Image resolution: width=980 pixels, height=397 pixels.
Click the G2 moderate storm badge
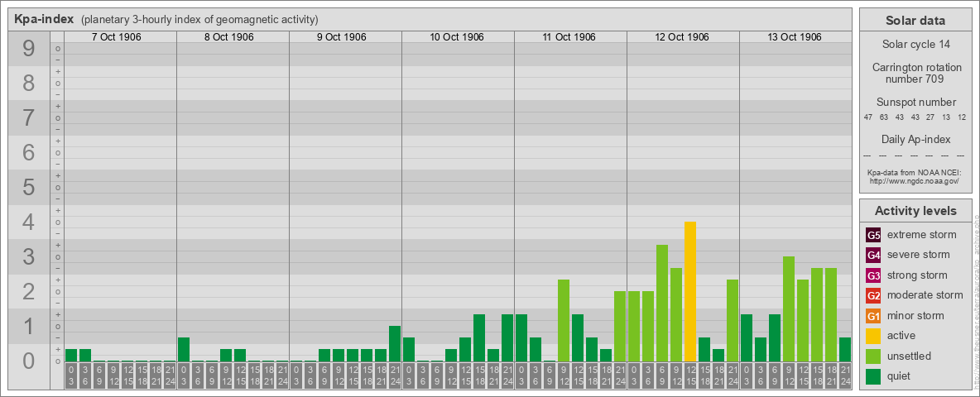(x=873, y=295)
